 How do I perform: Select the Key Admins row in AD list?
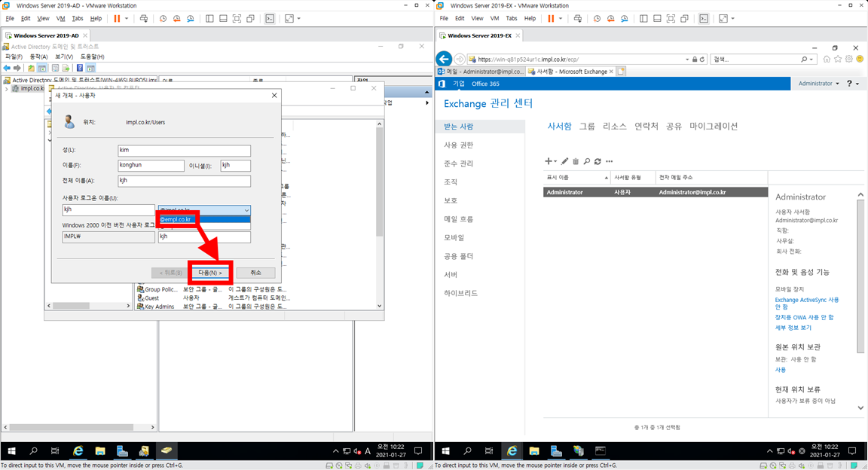click(x=212, y=306)
